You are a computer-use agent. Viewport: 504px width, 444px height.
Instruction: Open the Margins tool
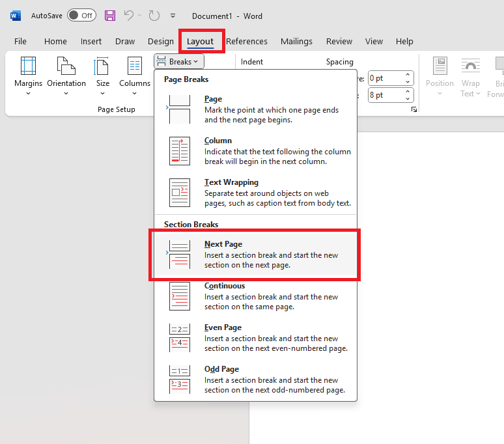pos(28,76)
